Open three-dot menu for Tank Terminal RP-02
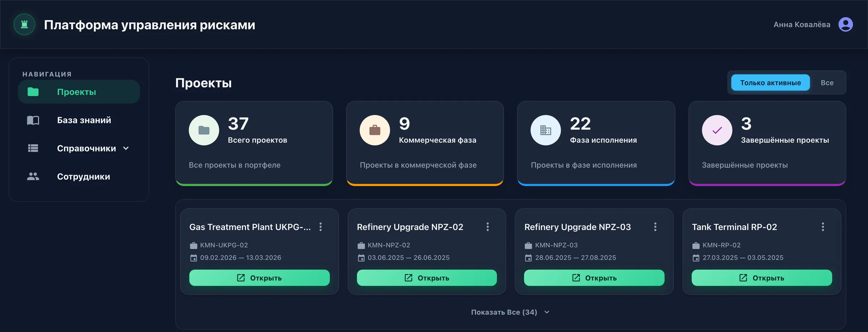 point(823,227)
